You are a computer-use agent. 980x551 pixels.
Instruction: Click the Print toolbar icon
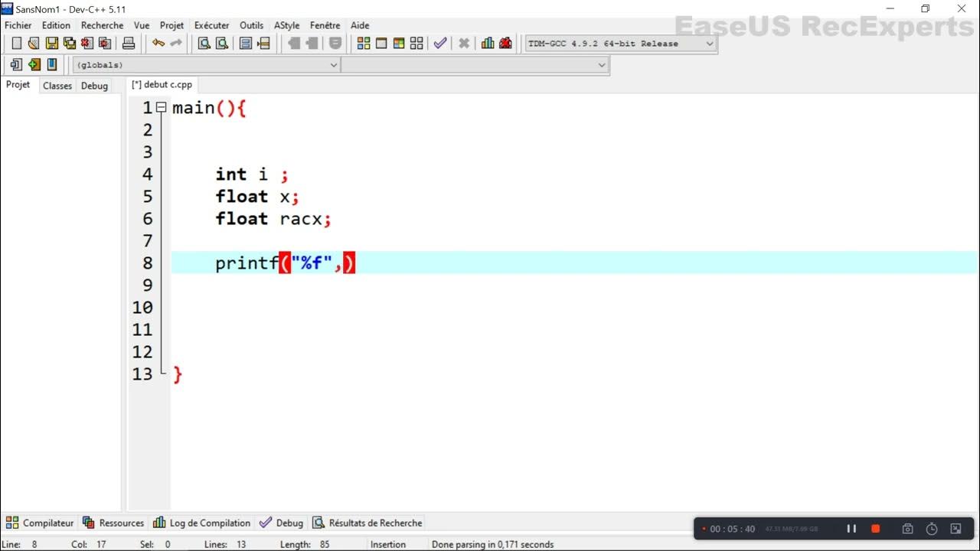point(129,44)
